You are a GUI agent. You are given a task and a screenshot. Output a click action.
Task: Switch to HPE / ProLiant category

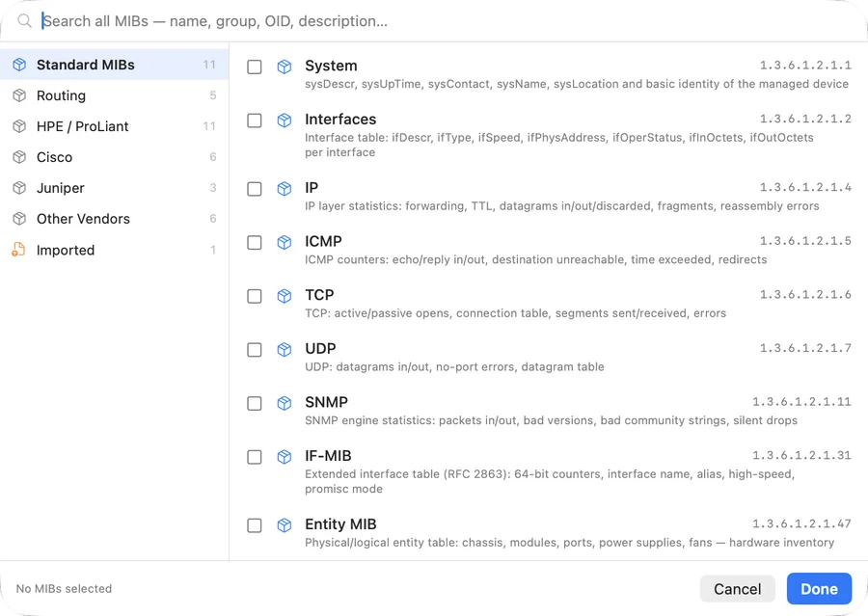click(114, 126)
